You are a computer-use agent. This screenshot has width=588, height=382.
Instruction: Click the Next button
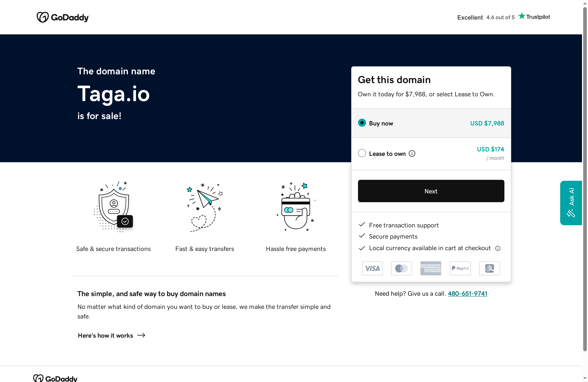tap(431, 191)
